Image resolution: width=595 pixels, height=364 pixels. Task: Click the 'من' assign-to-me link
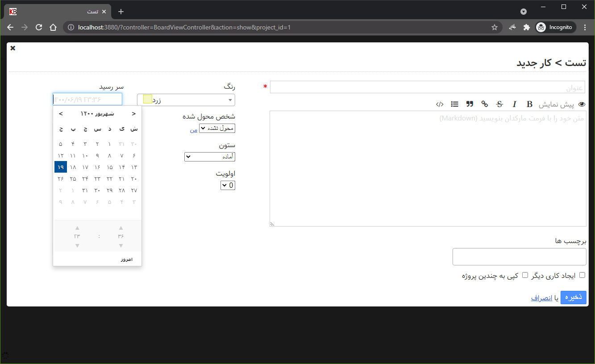click(x=194, y=130)
